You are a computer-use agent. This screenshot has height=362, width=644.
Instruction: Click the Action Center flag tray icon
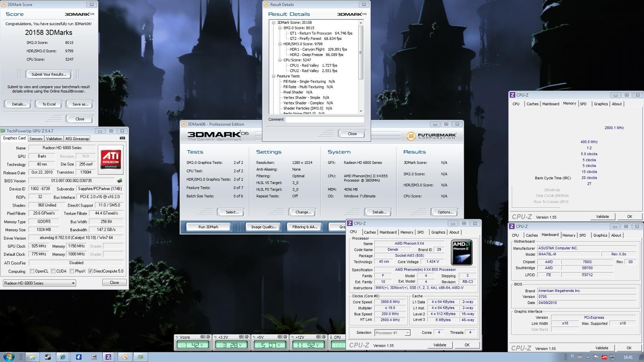coord(596,357)
